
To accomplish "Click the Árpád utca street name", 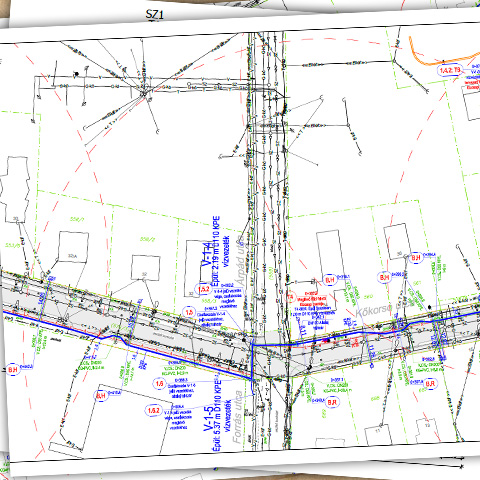I will pyautogui.click(x=240, y=260).
